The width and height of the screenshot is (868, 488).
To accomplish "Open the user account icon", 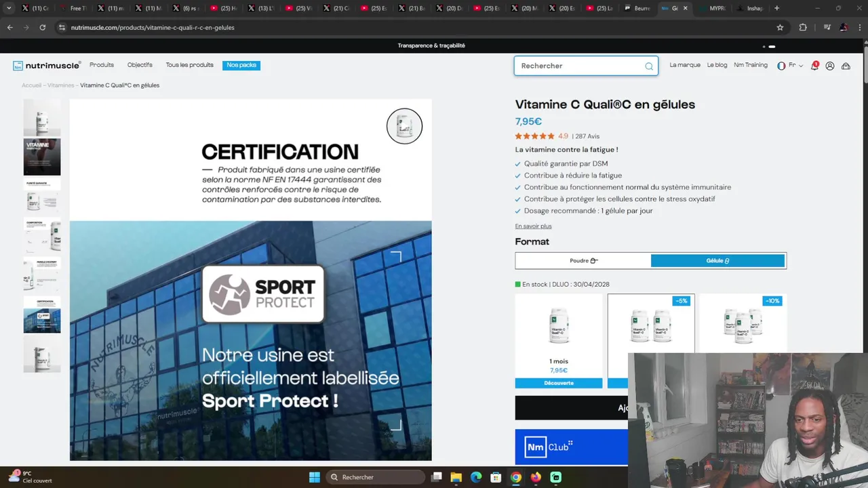I will [829, 66].
